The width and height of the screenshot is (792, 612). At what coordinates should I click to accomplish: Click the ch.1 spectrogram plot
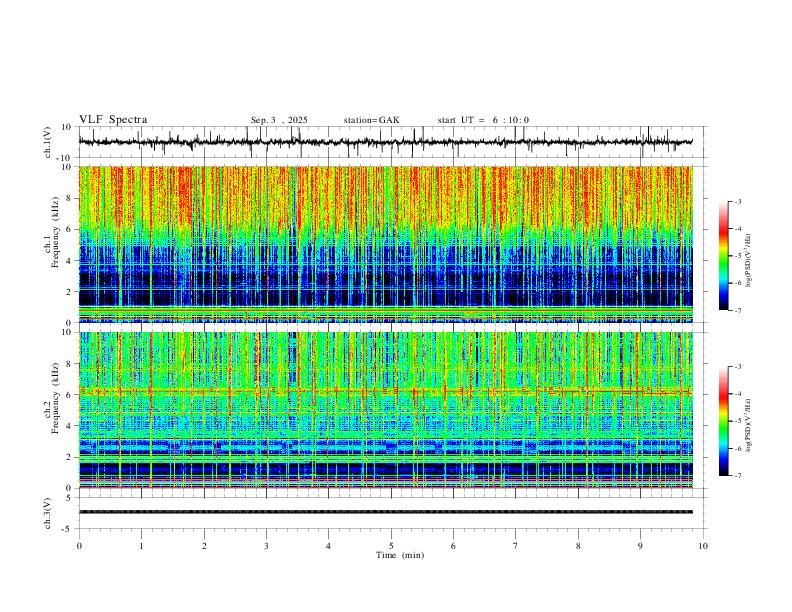[385, 244]
